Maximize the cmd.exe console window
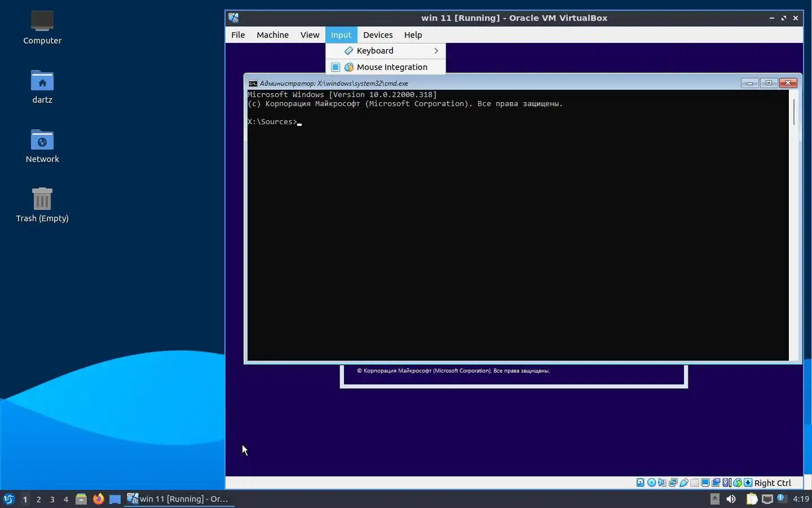Image resolution: width=812 pixels, height=508 pixels. pyautogui.click(x=769, y=83)
